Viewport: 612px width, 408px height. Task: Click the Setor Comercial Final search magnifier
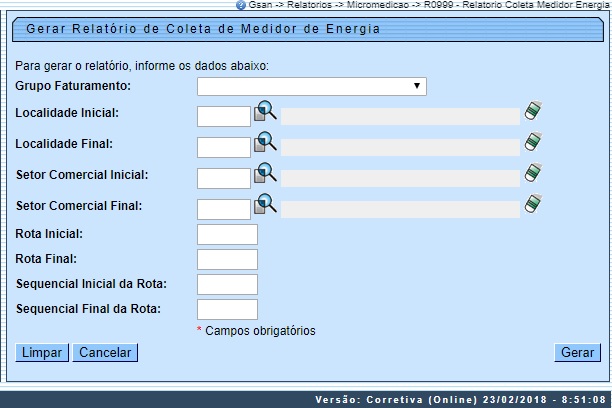point(265,205)
